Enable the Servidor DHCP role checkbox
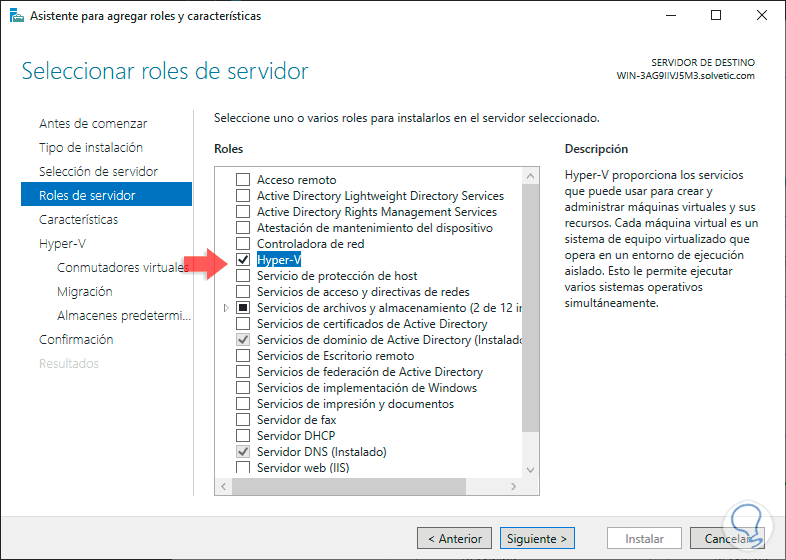This screenshot has height=560, width=786. tap(242, 436)
